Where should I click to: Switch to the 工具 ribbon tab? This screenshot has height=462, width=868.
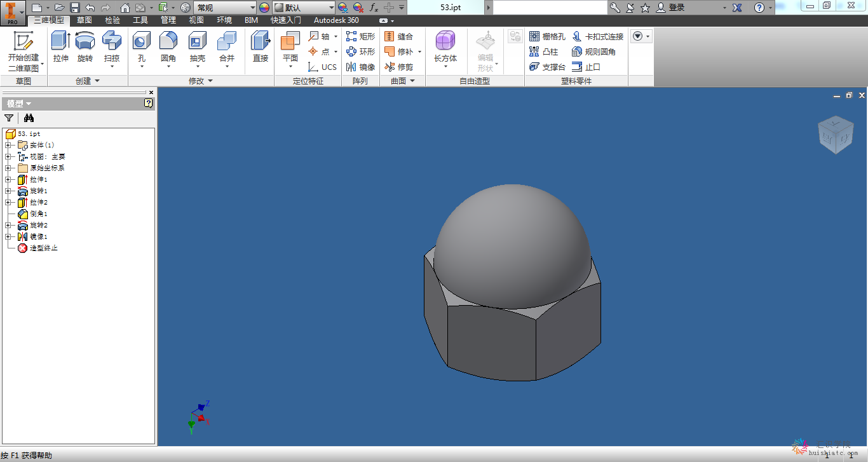click(x=140, y=20)
